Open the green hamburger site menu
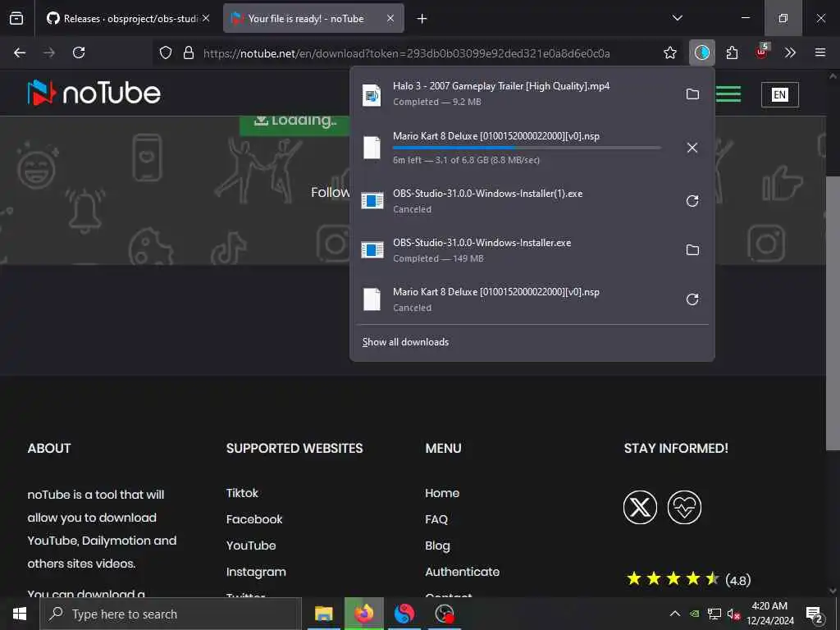 click(x=728, y=94)
